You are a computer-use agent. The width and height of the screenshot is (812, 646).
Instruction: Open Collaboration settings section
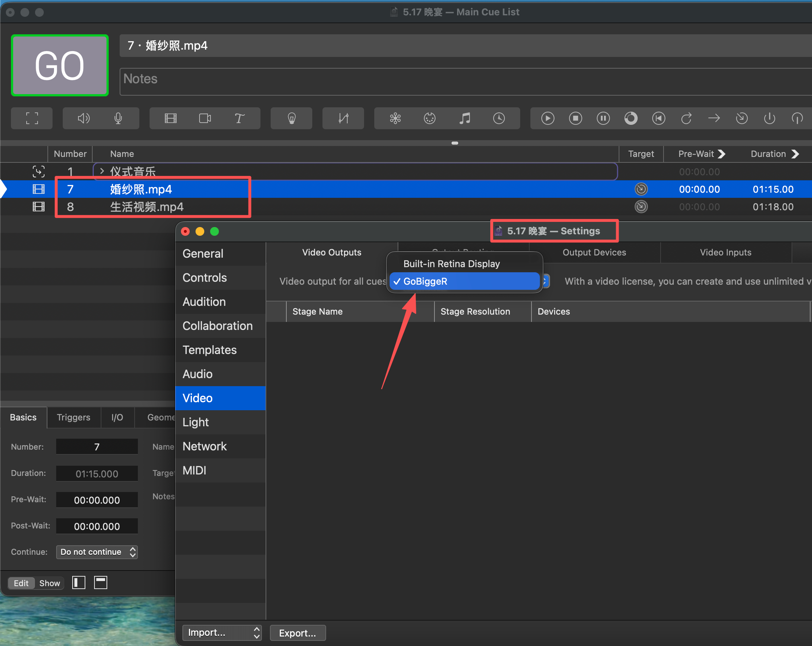[221, 326]
